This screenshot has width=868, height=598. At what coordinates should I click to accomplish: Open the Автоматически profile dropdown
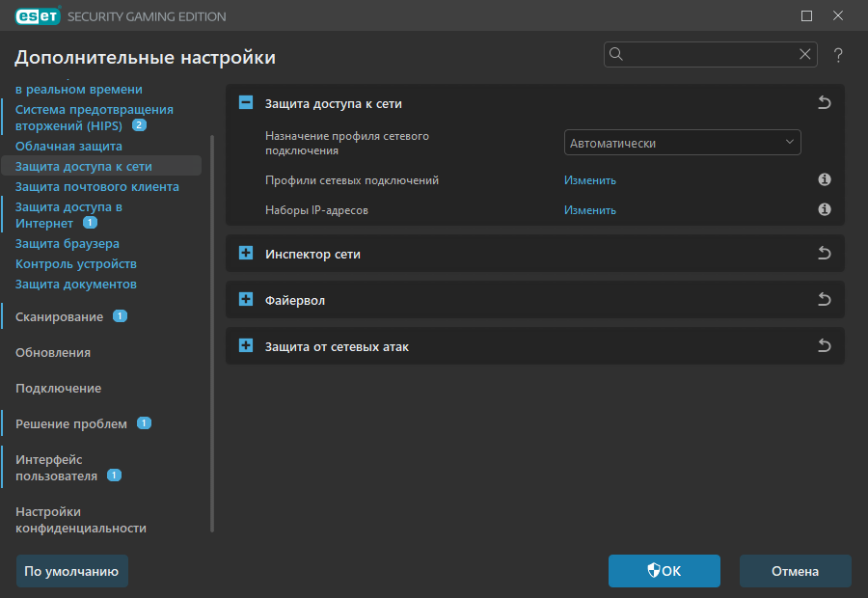(682, 143)
